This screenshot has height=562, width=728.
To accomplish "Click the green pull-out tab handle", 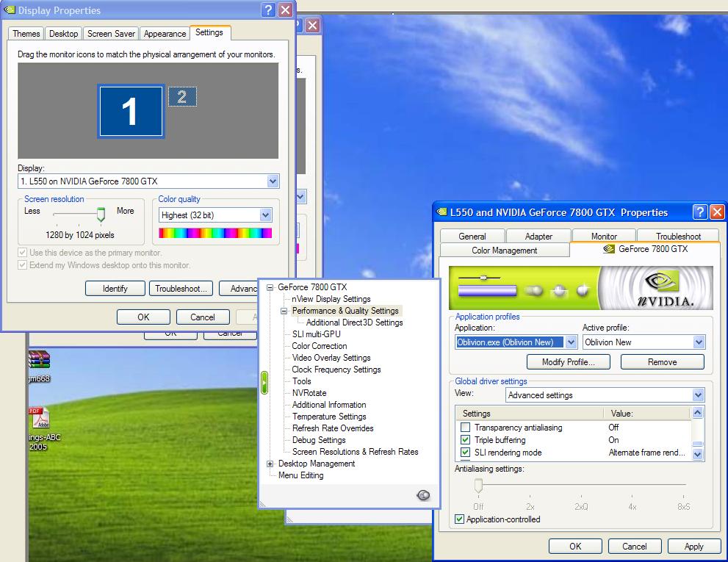I will point(264,383).
